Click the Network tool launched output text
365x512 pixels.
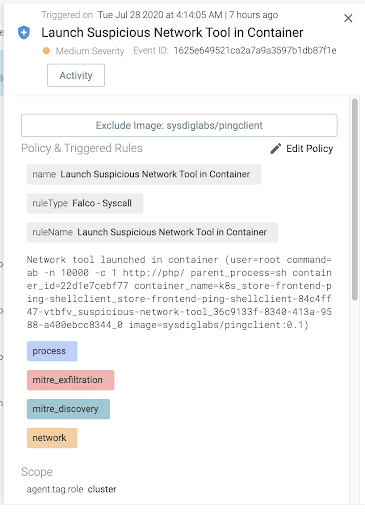(x=179, y=292)
